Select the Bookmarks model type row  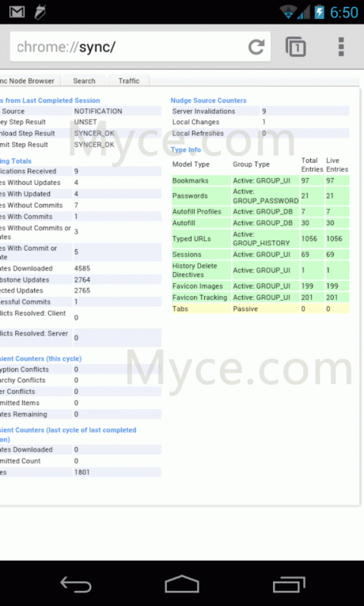coord(260,180)
